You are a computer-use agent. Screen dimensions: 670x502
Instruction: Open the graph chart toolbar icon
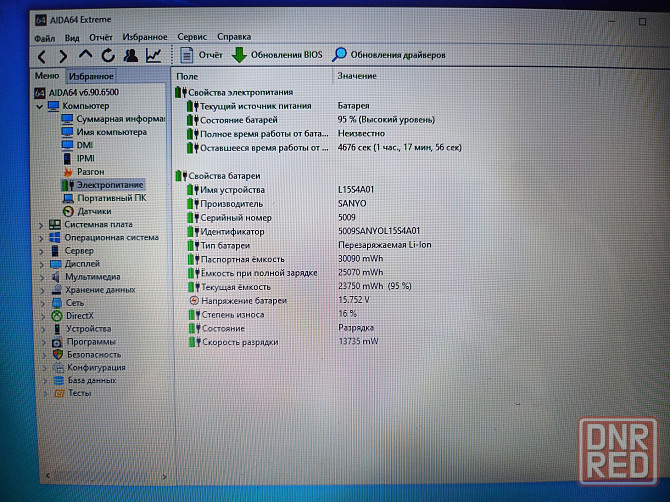coord(154,55)
